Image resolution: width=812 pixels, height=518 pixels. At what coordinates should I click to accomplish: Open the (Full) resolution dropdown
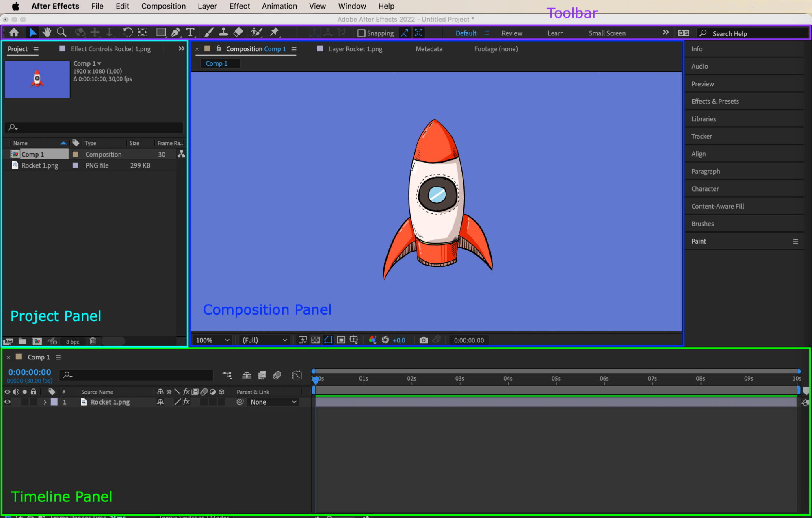point(264,340)
